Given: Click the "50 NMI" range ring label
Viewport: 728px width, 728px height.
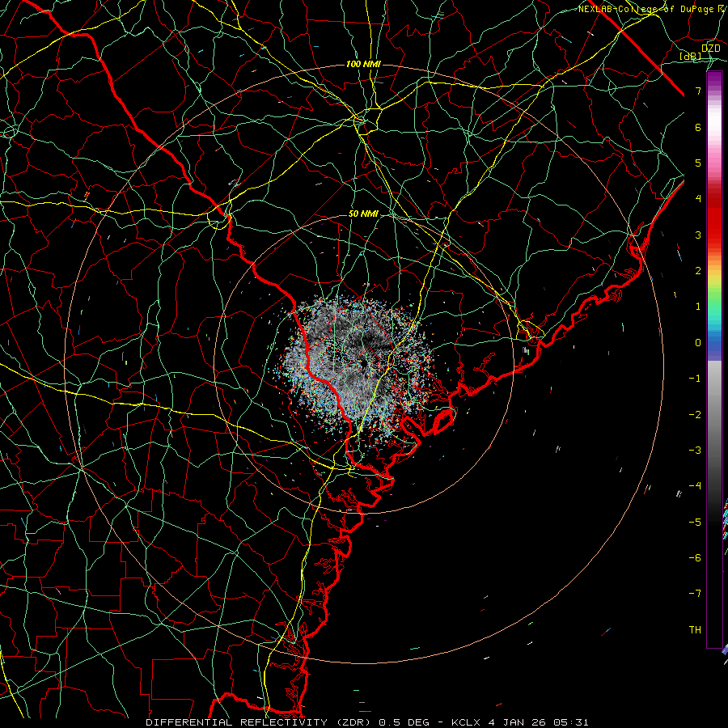Looking at the screenshot, I should [x=363, y=214].
